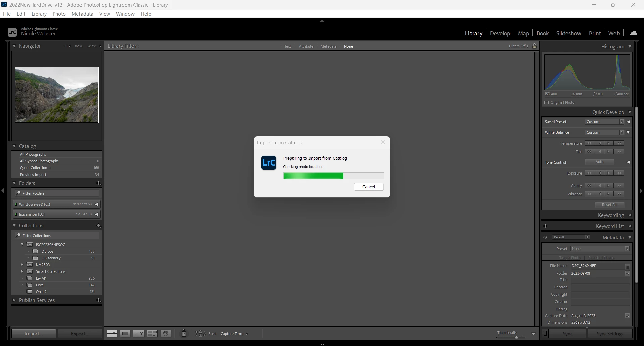The width and height of the screenshot is (644, 346).
Task: Enable Original Photo checkbox
Action: click(x=547, y=102)
